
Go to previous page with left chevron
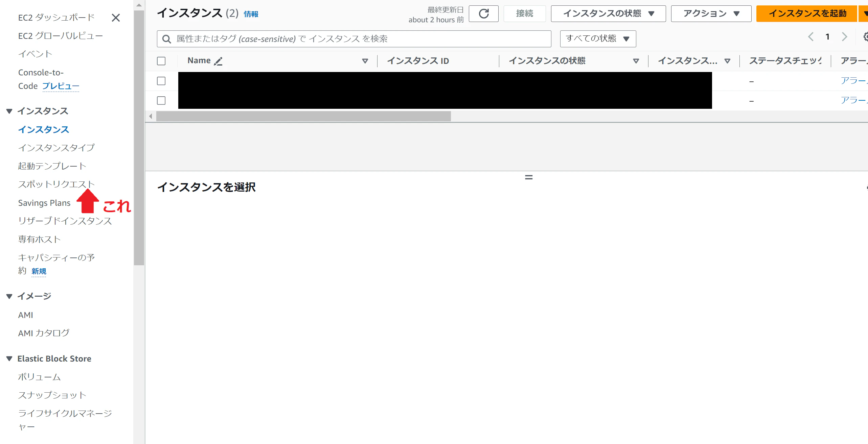coord(810,37)
